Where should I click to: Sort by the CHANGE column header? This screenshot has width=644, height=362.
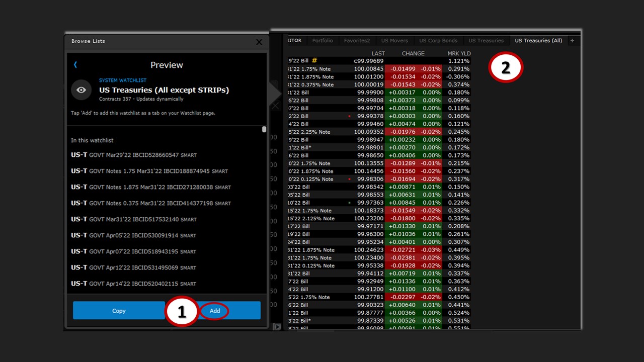[x=413, y=53]
